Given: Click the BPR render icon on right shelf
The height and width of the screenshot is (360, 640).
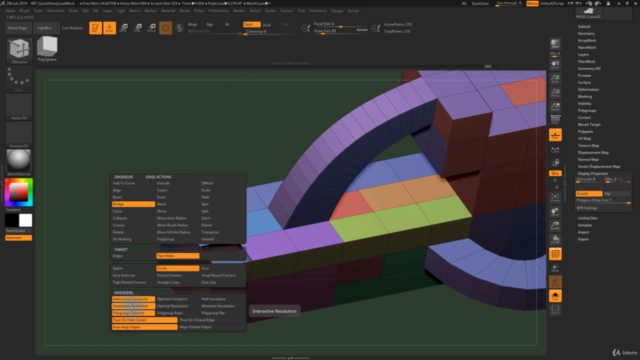Looking at the screenshot, I should pos(555,44).
